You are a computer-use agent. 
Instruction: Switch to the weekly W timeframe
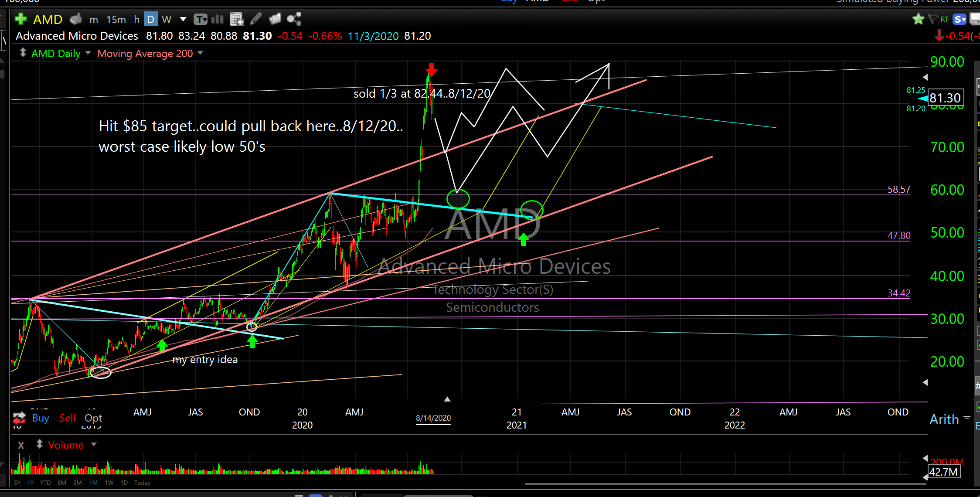pyautogui.click(x=166, y=19)
